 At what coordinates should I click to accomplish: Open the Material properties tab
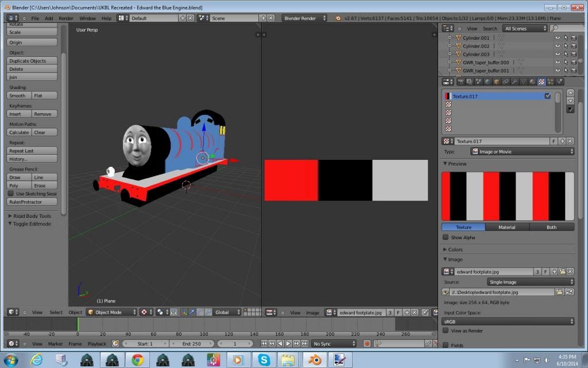532,82
